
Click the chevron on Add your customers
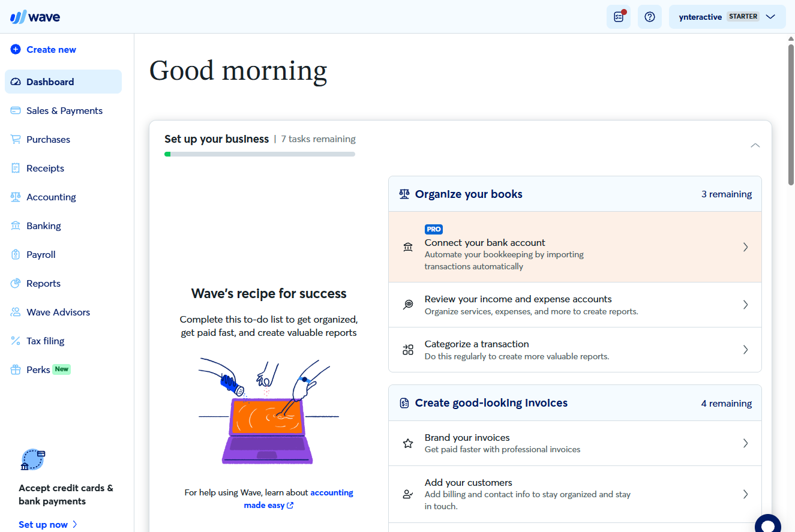(x=746, y=494)
